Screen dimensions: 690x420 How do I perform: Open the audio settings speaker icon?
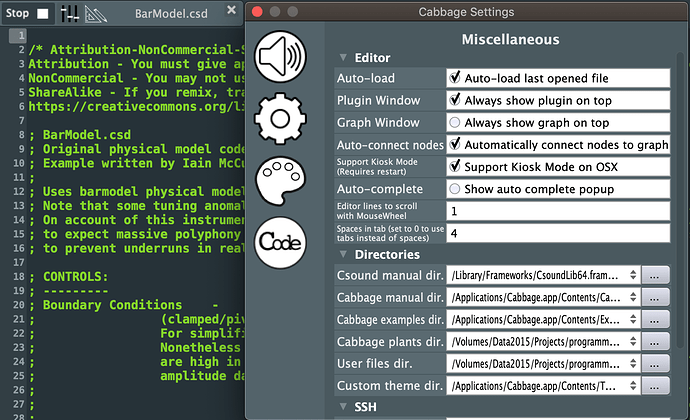[280, 57]
